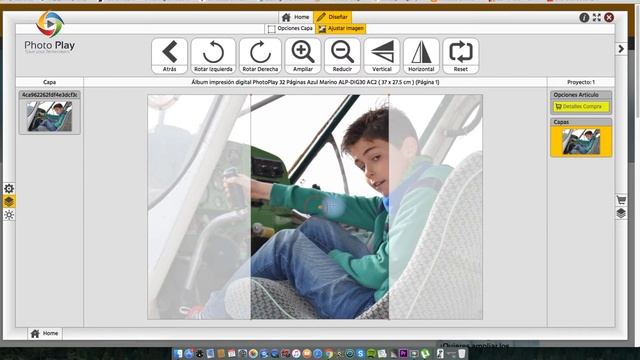Click the Capas panel header
Screen dimensions: 640x360
point(581,122)
